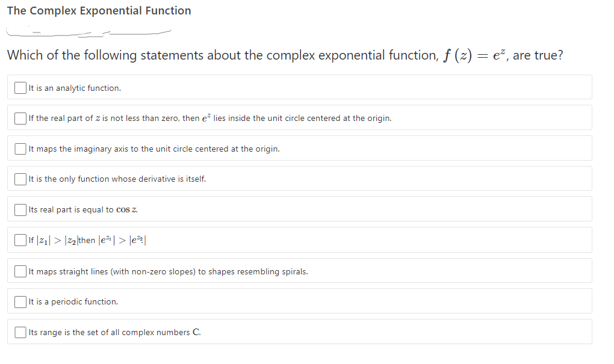Check "It is an analytic function" box
The height and width of the screenshot is (364, 614).
click(20, 88)
